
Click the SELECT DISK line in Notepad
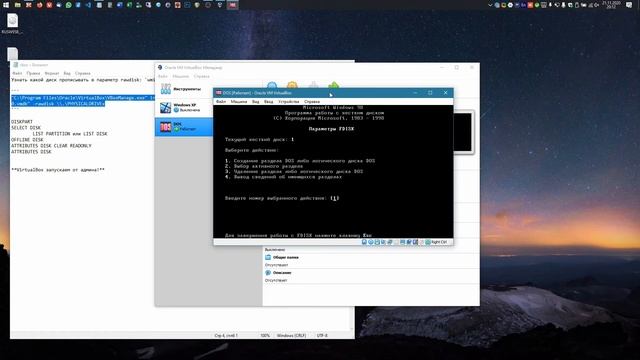point(26,128)
